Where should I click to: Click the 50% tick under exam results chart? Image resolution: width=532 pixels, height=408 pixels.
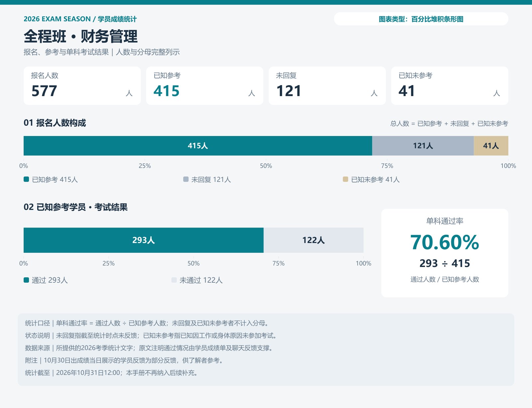pos(194,263)
